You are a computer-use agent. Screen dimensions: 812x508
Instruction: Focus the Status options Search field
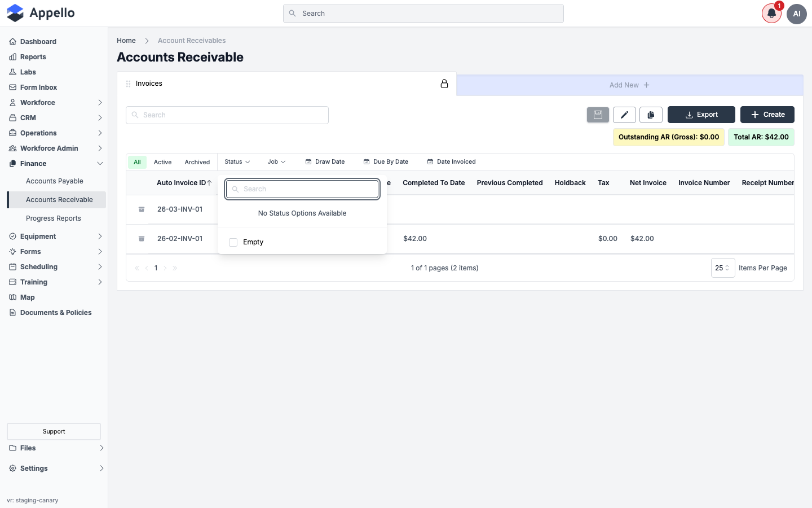(302, 189)
